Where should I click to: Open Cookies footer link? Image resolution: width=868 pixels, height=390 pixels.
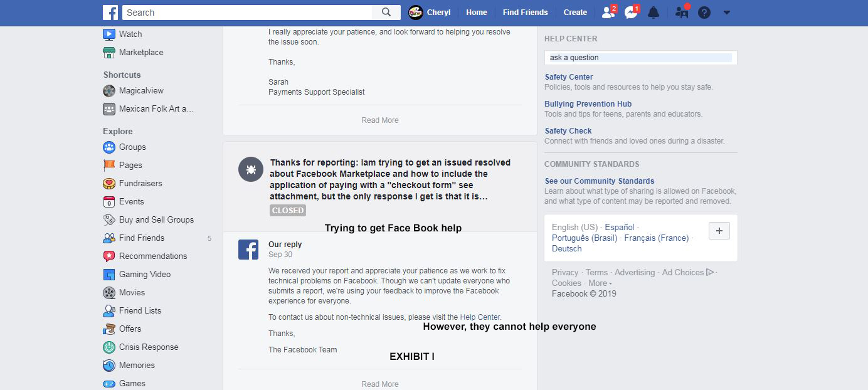(566, 283)
